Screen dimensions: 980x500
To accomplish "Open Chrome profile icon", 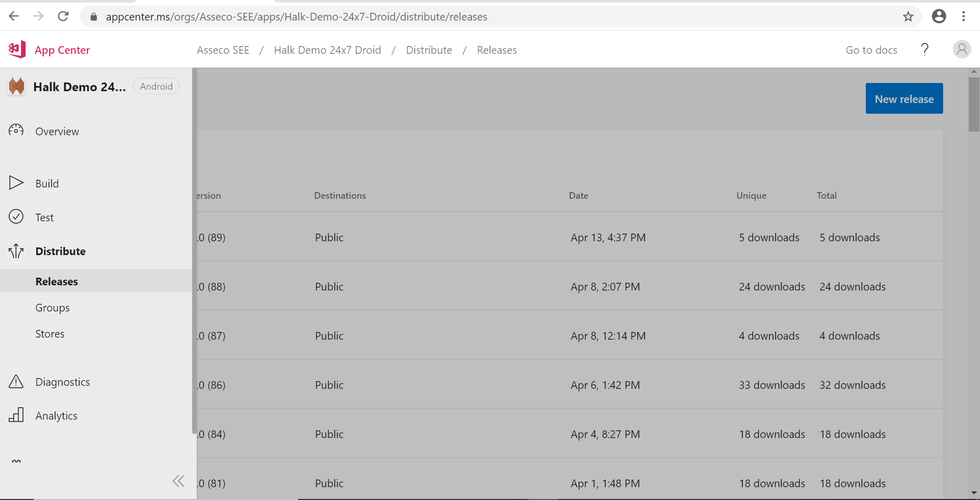I will 939,16.
